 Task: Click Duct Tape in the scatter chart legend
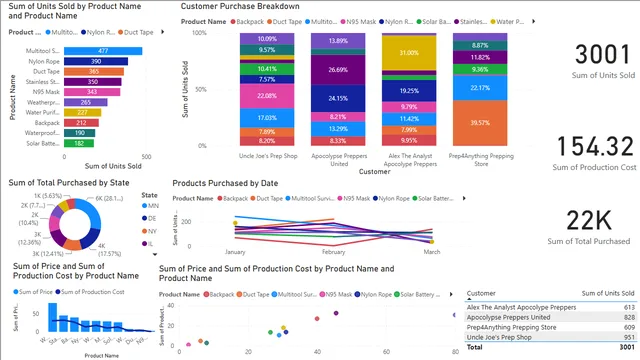[x=253, y=294]
